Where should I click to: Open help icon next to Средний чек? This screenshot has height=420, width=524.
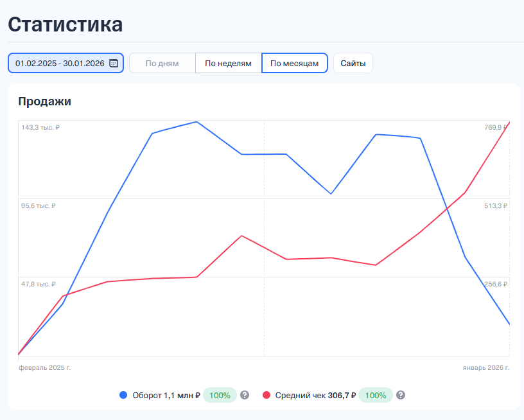tap(401, 395)
